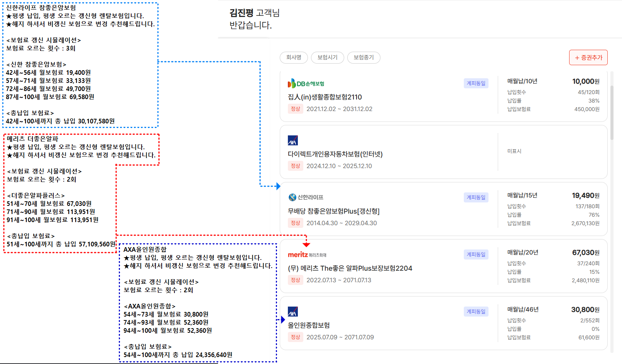Open 올인원종합보험 policy title
Image resolution: width=622 pixels, height=364 pixels.
pyautogui.click(x=309, y=325)
